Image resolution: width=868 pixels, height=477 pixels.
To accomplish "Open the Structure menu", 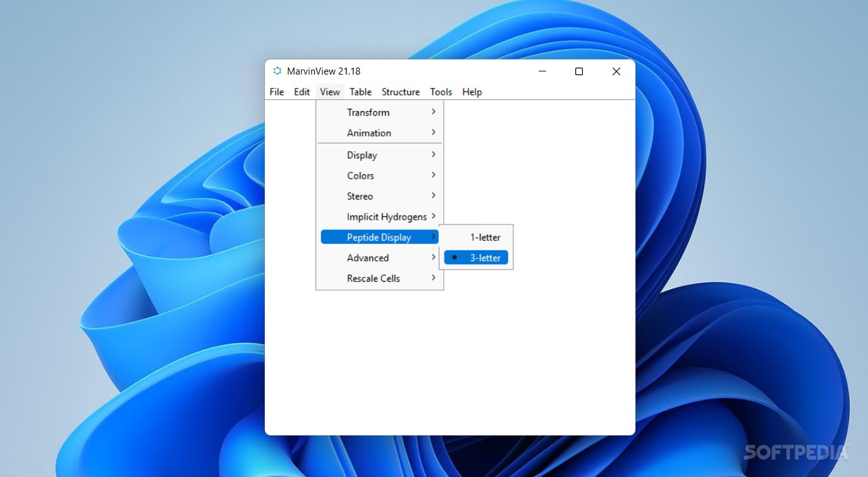I will (x=401, y=92).
